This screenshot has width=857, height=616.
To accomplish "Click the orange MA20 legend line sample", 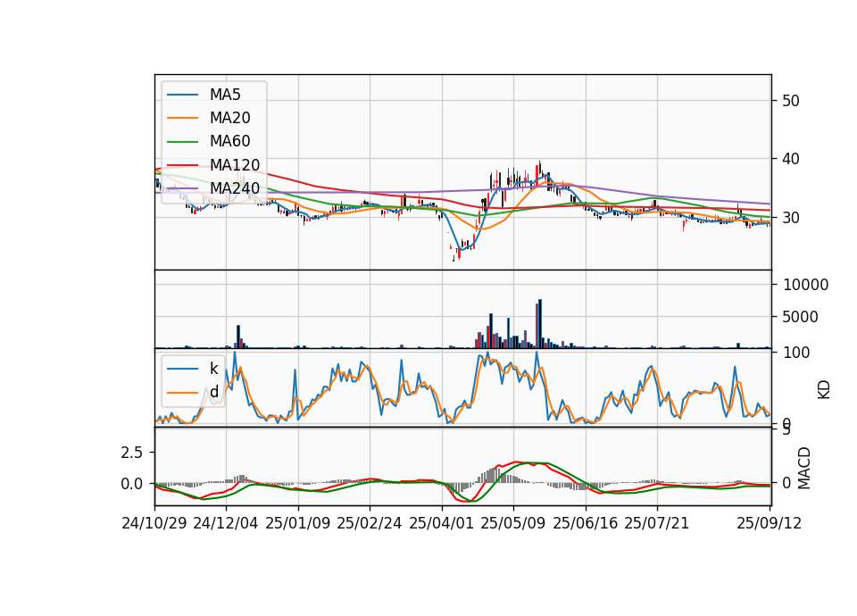I will point(182,119).
